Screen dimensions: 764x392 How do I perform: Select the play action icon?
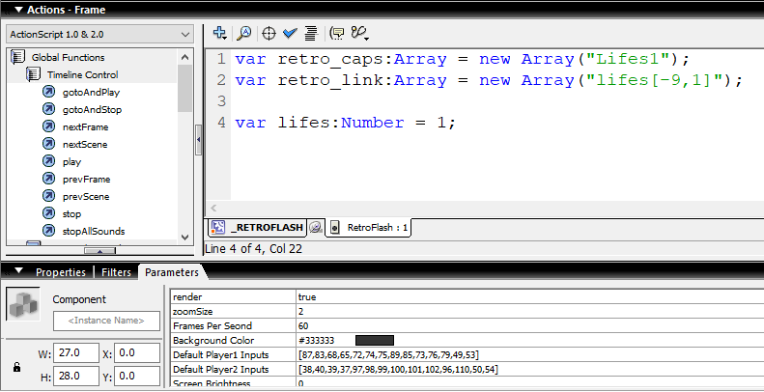(x=48, y=161)
